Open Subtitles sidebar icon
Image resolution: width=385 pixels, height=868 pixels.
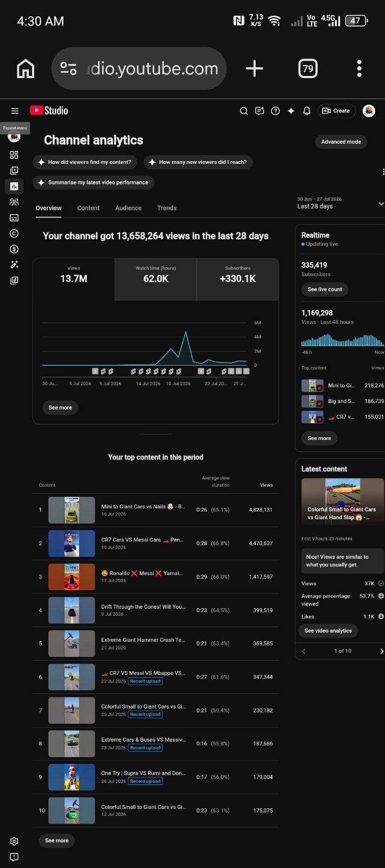[14, 218]
